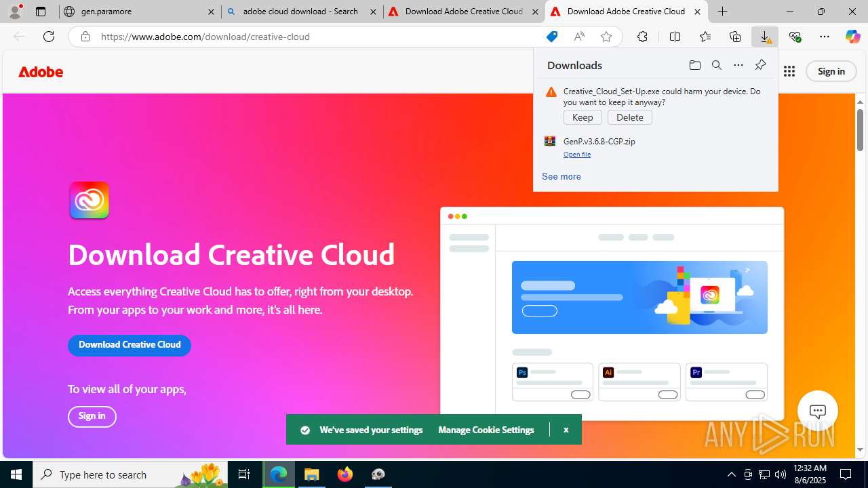
Task: Open the Favorites list icon
Action: tap(705, 37)
